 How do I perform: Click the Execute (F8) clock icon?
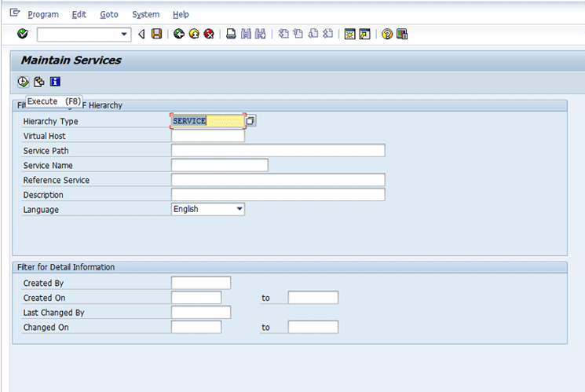coord(23,82)
